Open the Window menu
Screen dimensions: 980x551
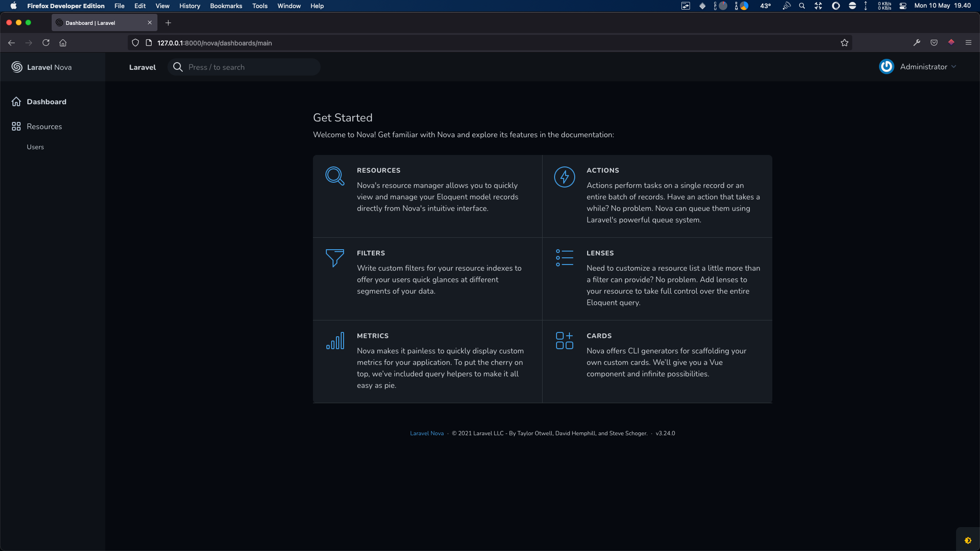point(289,6)
